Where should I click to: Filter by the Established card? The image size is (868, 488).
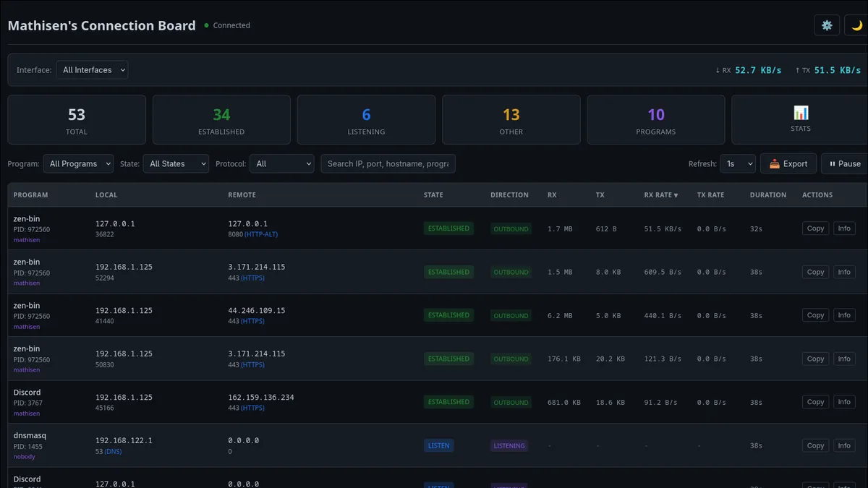pyautogui.click(x=221, y=120)
